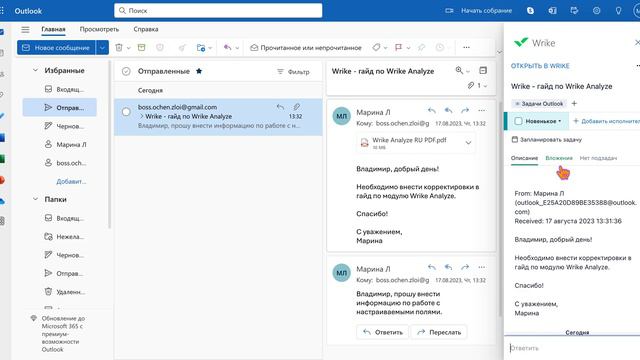Switch to the Вложения tab in Wrike

point(559,158)
